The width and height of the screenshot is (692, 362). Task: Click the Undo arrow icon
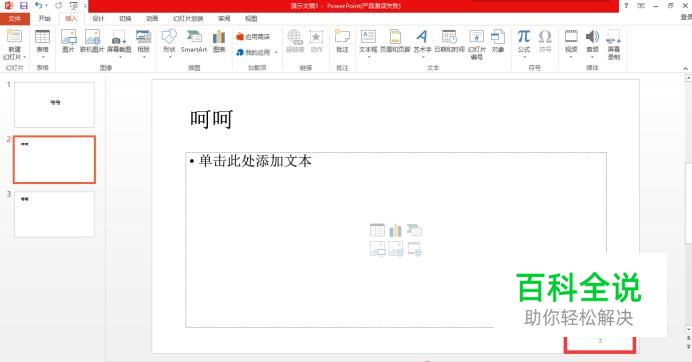(38, 5)
